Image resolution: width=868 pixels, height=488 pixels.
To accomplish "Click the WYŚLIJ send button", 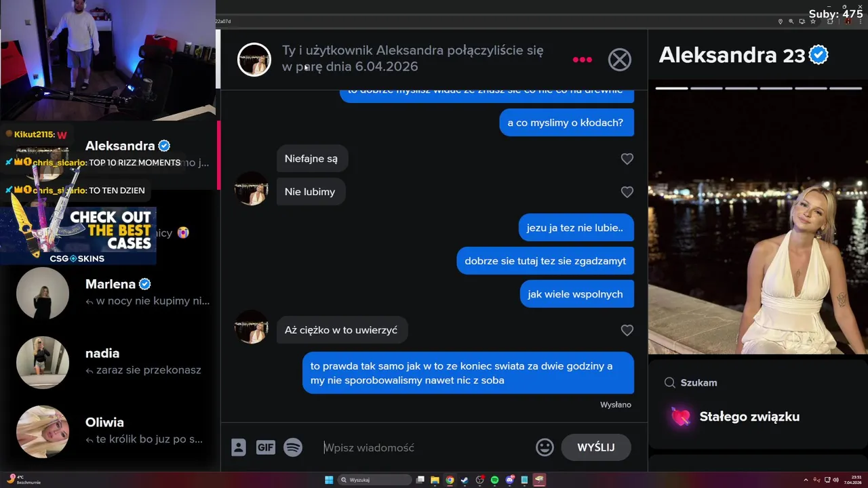I will click(596, 447).
